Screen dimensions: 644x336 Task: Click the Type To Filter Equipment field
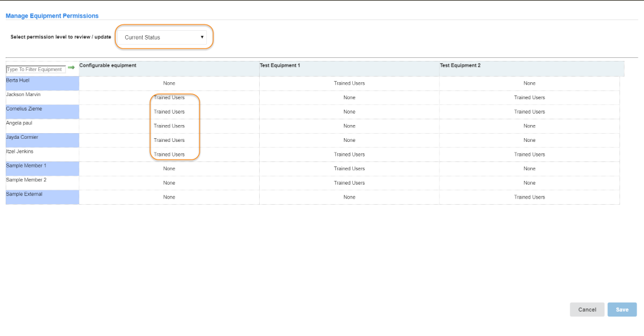click(35, 69)
